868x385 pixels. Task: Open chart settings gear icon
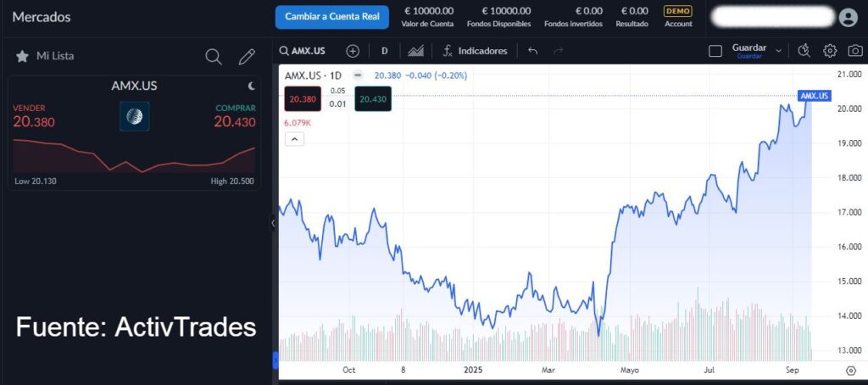pyautogui.click(x=830, y=51)
